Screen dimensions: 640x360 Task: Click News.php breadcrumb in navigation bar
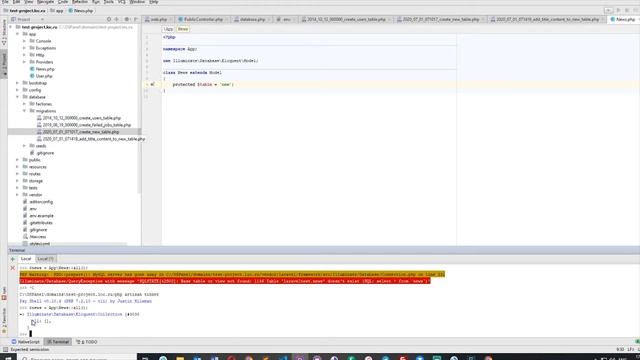click(81, 11)
